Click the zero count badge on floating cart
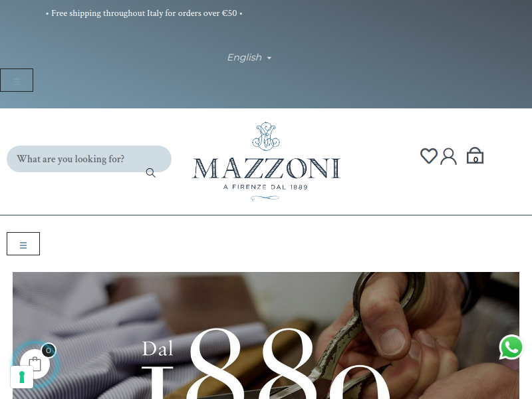This screenshot has width=532, height=399. pos(49,350)
